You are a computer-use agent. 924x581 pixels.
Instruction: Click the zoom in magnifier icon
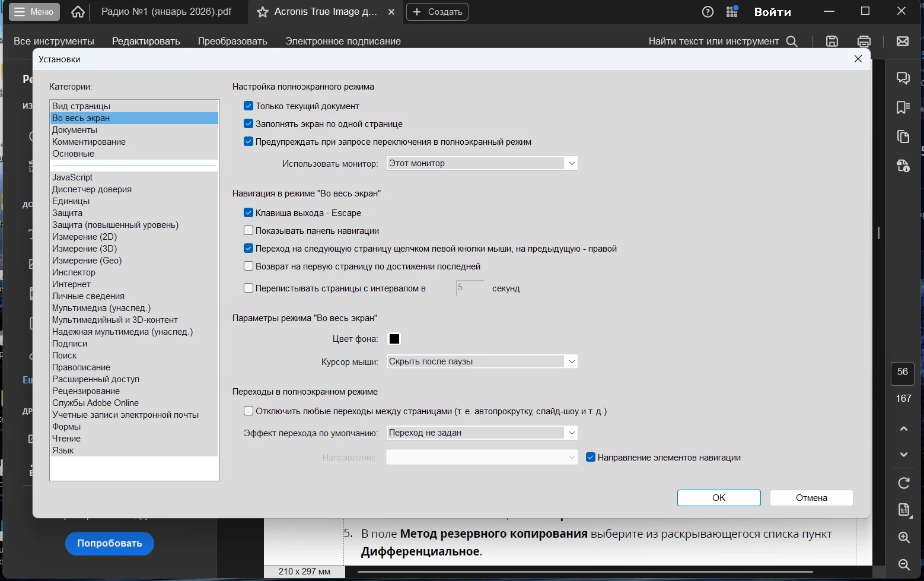pyautogui.click(x=904, y=537)
